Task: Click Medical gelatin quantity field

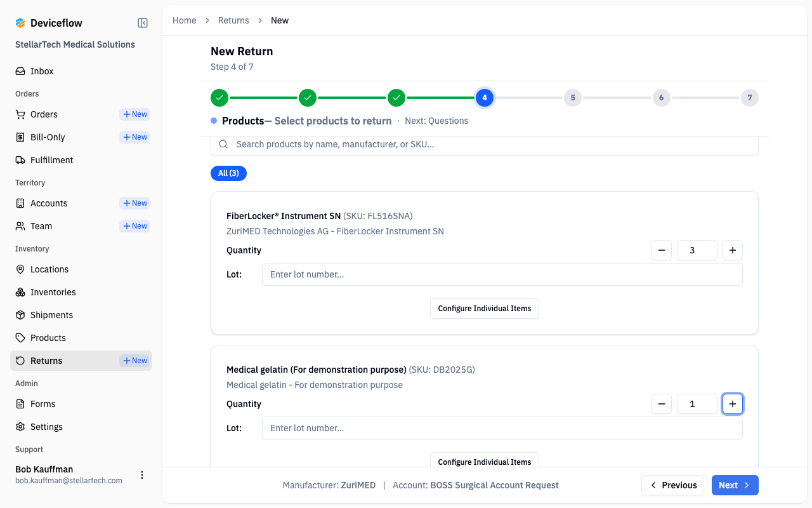Action: [x=697, y=404]
